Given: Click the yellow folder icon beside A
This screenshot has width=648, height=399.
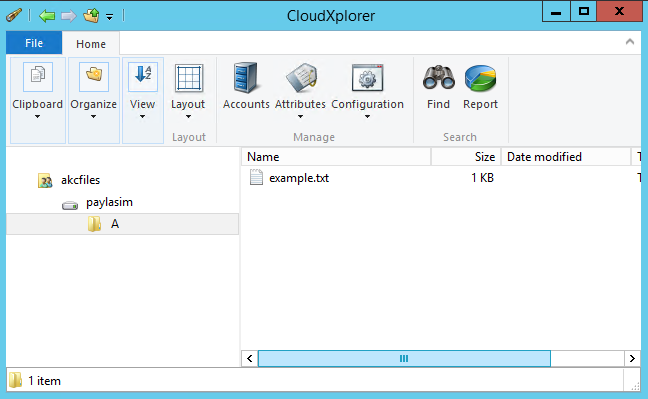Looking at the screenshot, I should 94,224.
